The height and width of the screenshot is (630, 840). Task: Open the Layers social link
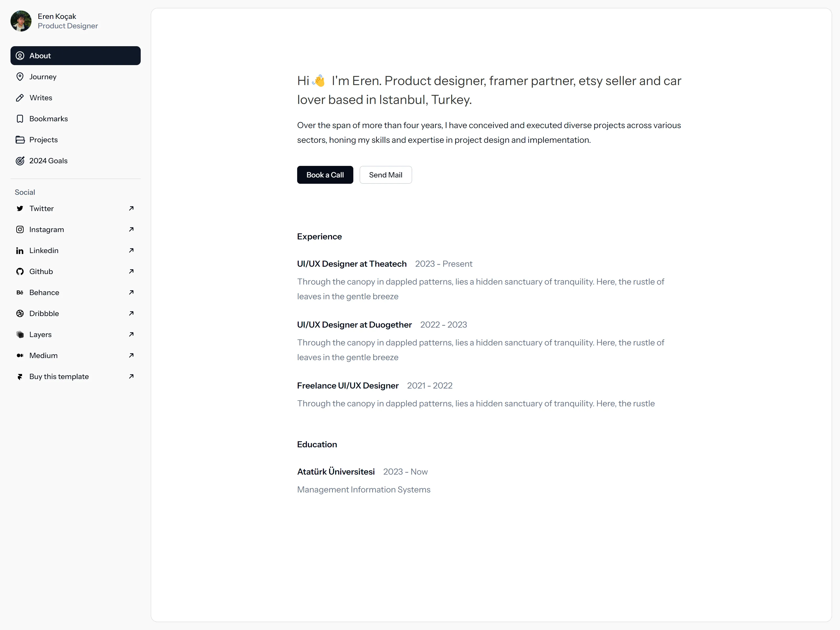(76, 335)
